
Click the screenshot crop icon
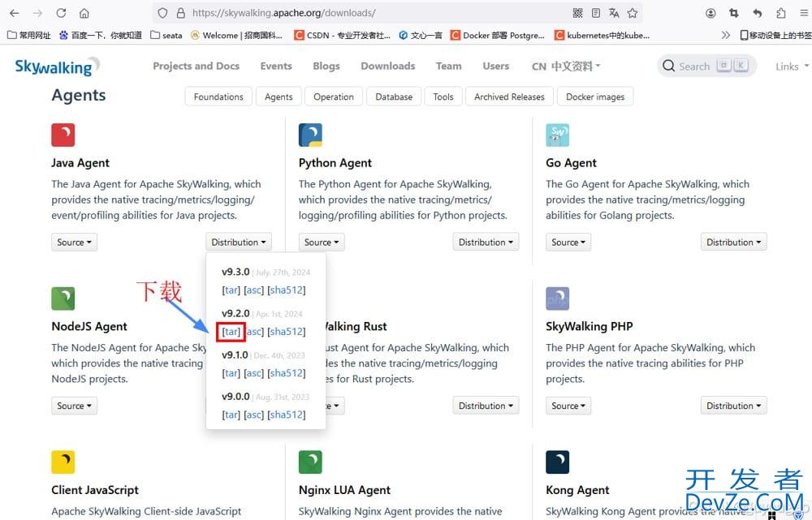tap(734, 13)
